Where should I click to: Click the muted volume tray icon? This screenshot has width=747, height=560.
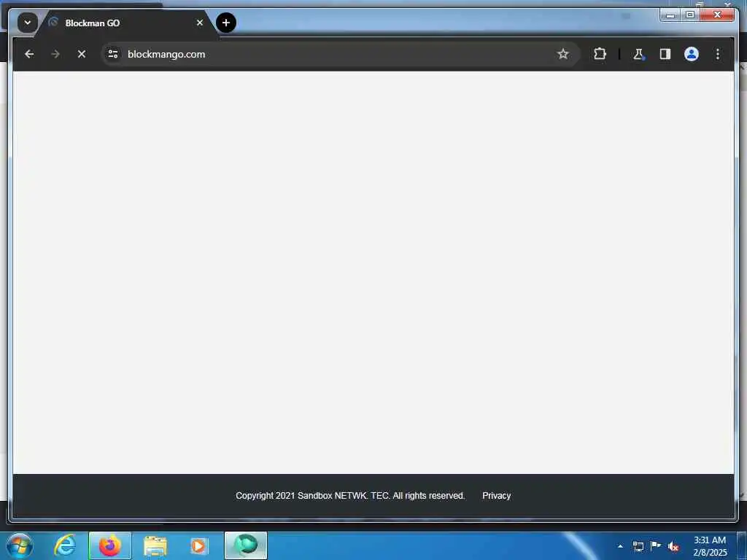tap(673, 547)
